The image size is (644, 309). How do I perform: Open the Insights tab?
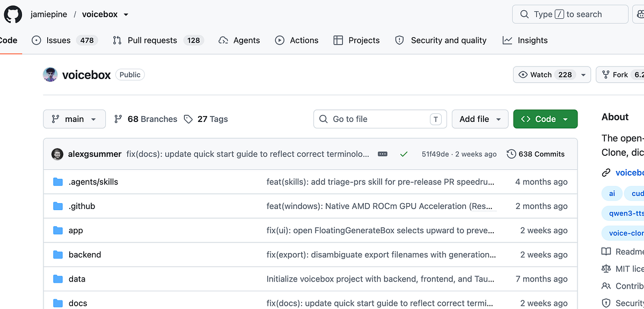[525, 40]
